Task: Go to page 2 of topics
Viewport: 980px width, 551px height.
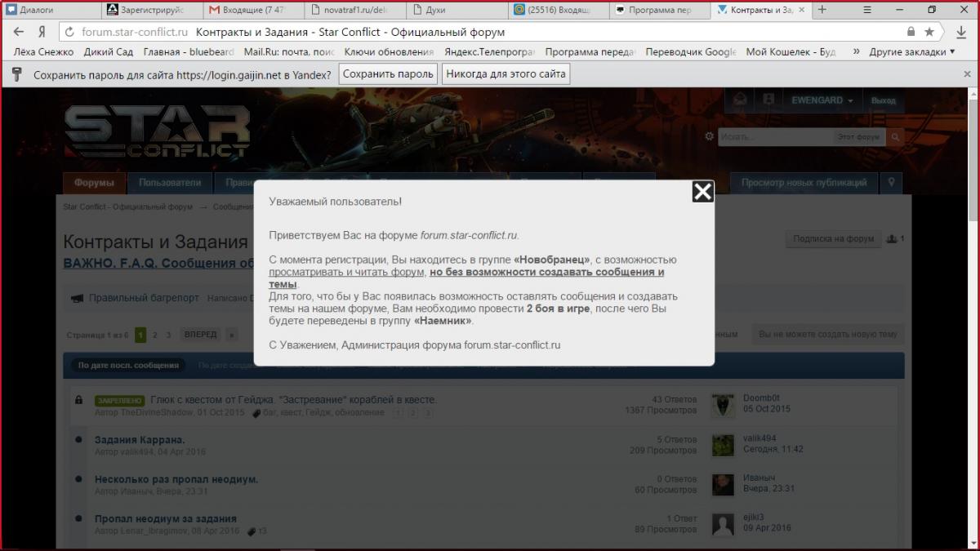Action: [155, 335]
